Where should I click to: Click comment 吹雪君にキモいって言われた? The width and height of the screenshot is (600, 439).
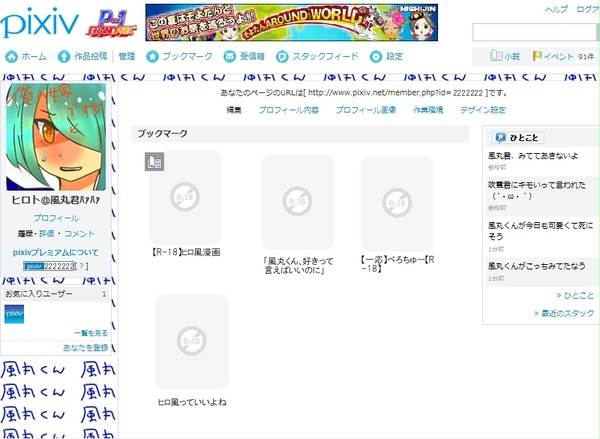coord(537,190)
